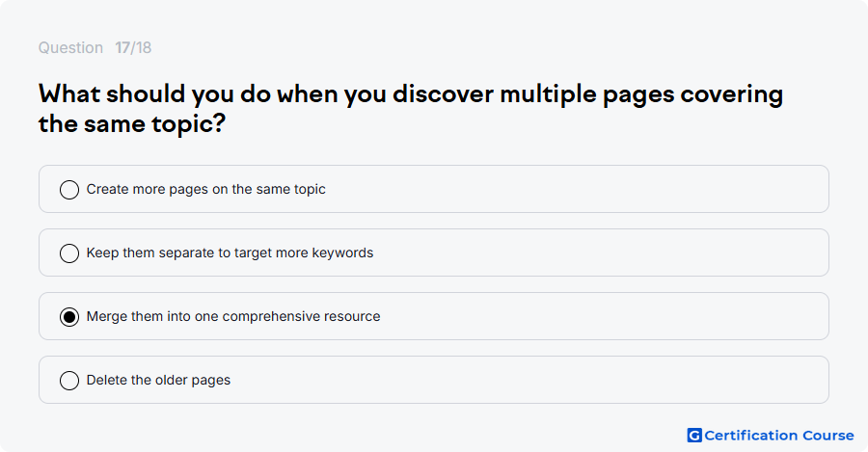This screenshot has height=452, width=868.
Task: Click blank area of the 'Delete the older pages' card
Action: pos(526,380)
